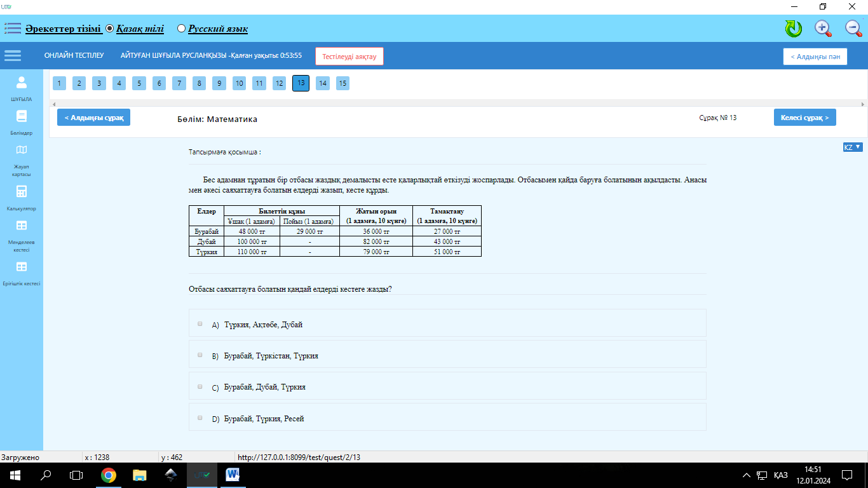Open the taskbar search magnifier
The image size is (868, 488).
pyautogui.click(x=46, y=475)
